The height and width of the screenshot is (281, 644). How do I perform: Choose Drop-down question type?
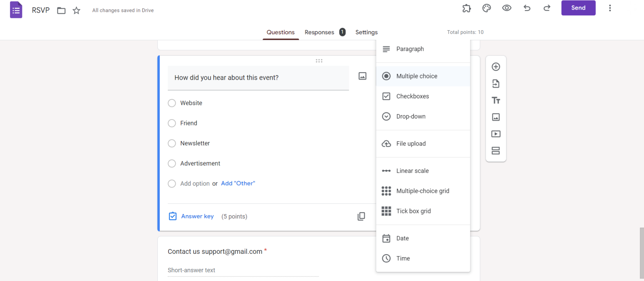point(423,116)
